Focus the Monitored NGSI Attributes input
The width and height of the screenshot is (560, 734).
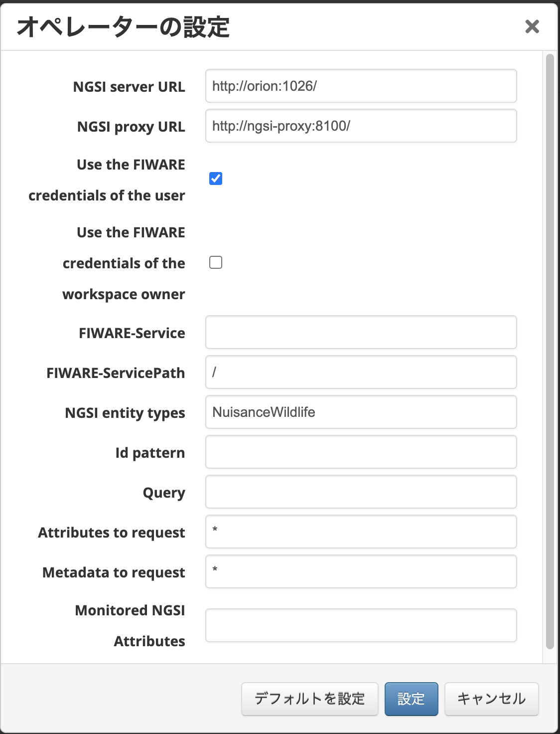[x=360, y=625]
